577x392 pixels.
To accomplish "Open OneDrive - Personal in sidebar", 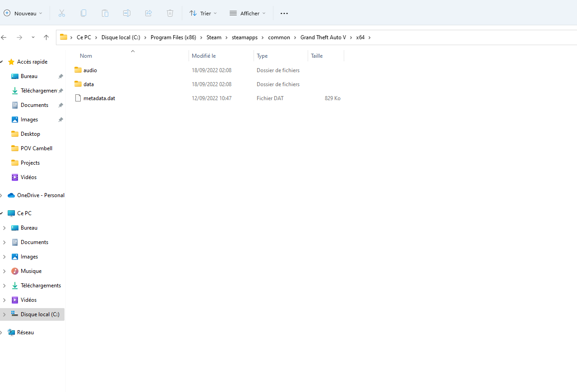I will (40, 195).
